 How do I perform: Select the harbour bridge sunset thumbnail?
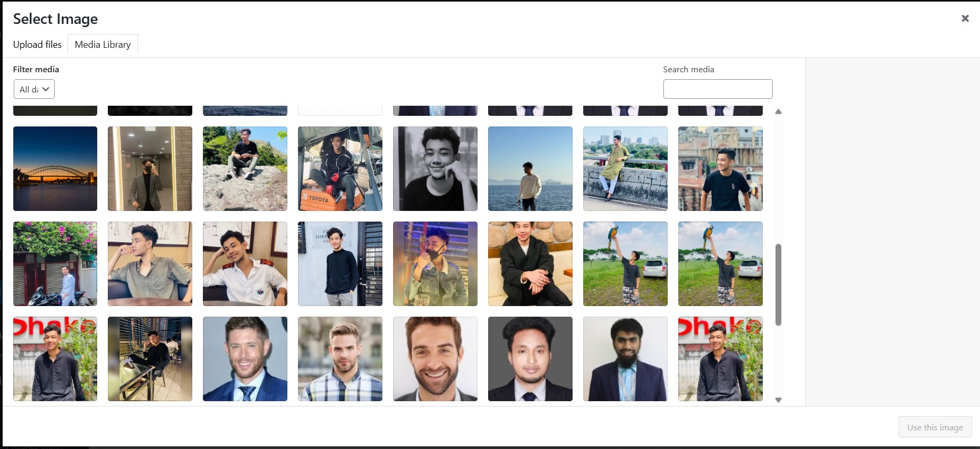point(55,168)
